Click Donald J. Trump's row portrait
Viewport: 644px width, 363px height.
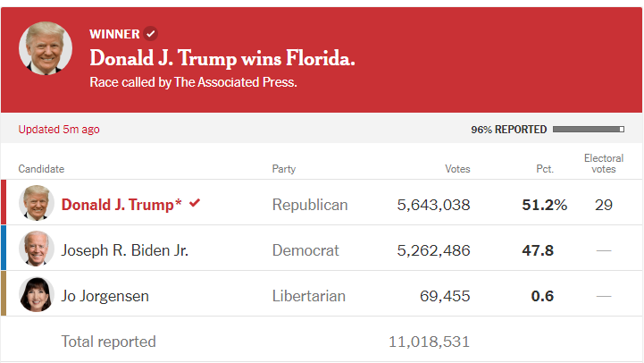37,203
